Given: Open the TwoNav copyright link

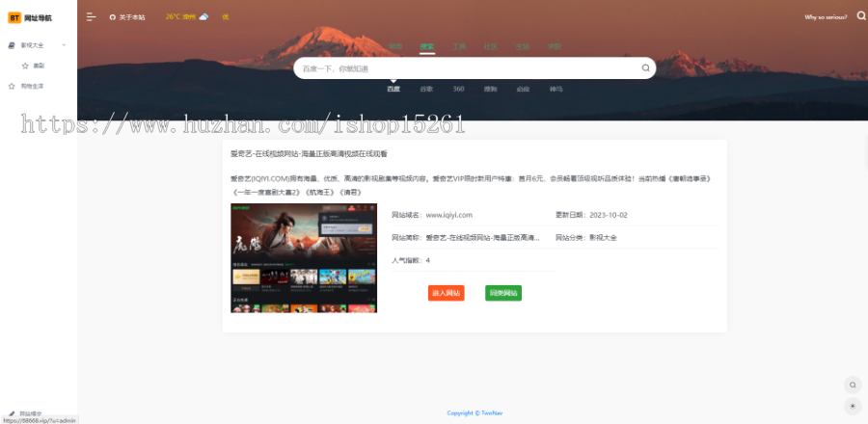Looking at the screenshot, I should coord(492,413).
